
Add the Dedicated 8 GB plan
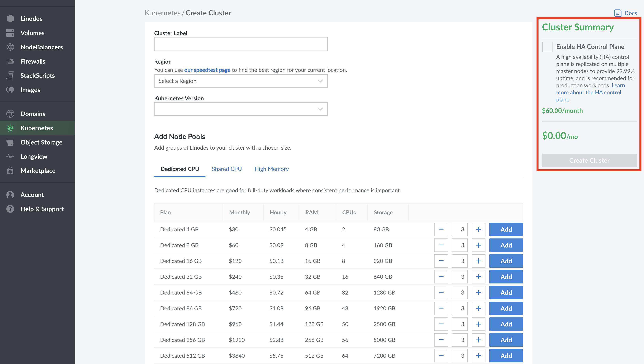pyautogui.click(x=506, y=245)
